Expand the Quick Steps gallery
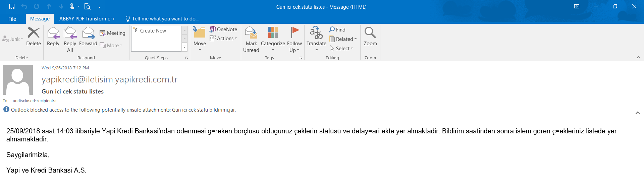This screenshot has height=191, width=644. (x=184, y=48)
